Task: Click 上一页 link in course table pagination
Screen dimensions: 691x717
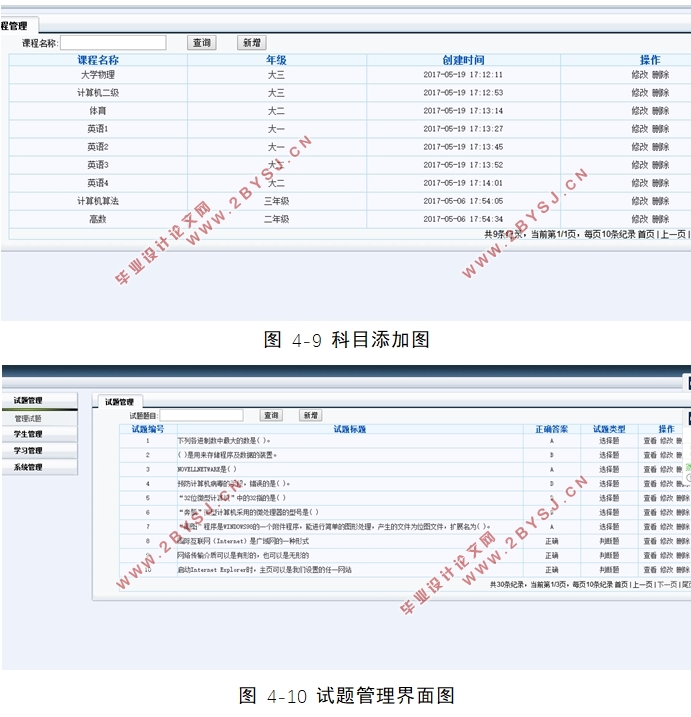Action: point(674,235)
